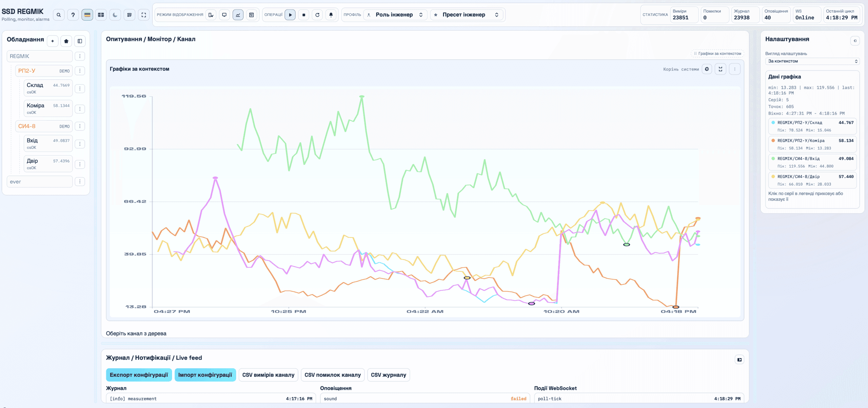Click the purple peak marker on chart
Image resolution: width=868 pixels, height=408 pixels.
tap(215, 178)
